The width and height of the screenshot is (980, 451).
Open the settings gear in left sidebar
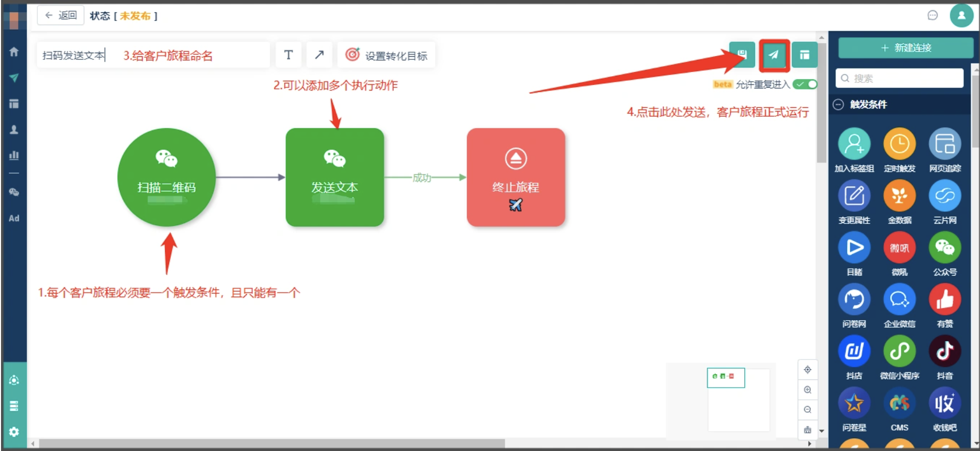point(14,432)
